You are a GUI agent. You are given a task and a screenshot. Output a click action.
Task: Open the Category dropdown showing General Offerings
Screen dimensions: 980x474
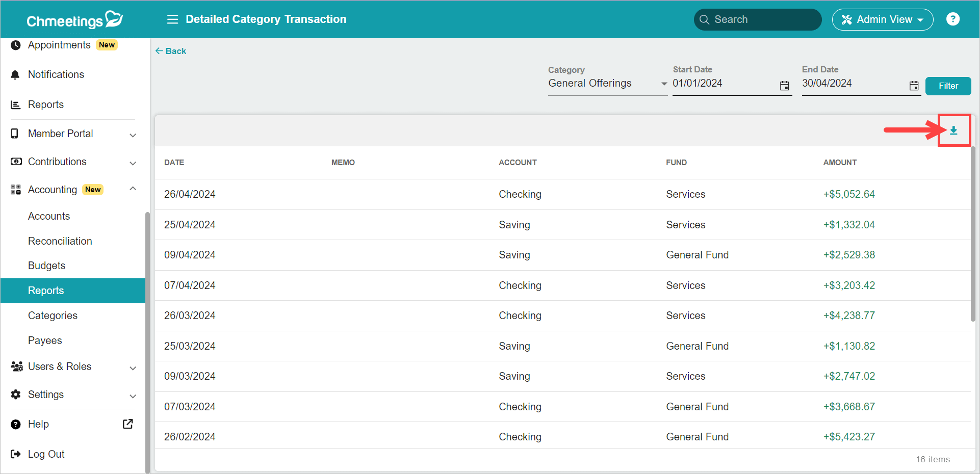[x=608, y=84]
